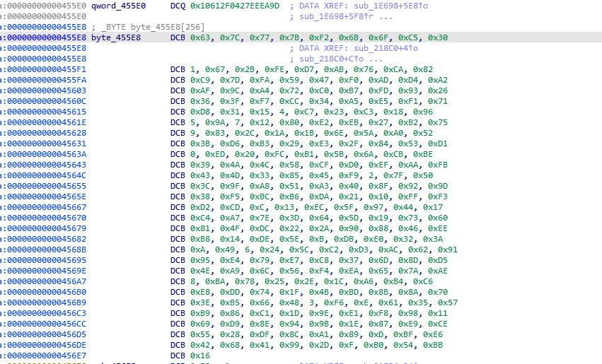Select address 000000000004560C

point(47,101)
